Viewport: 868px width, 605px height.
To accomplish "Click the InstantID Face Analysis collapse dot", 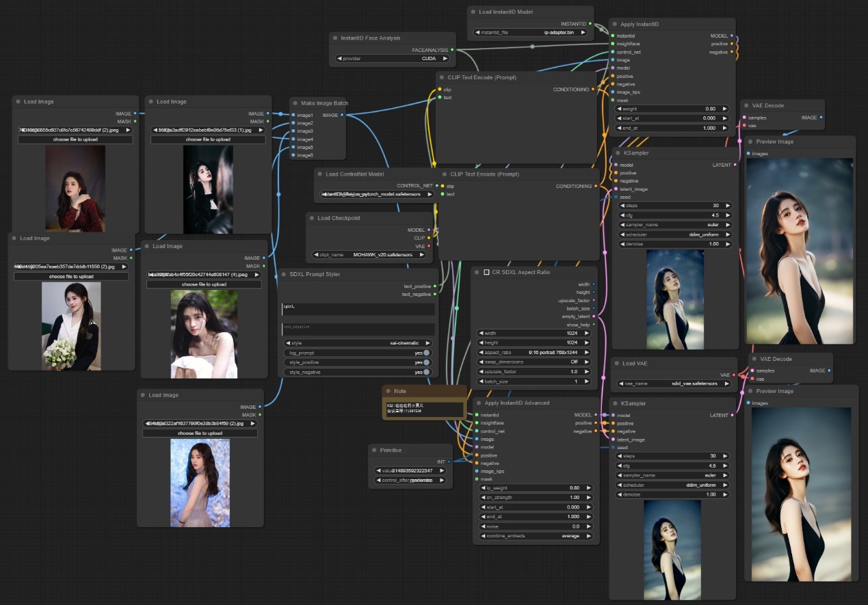I will coord(334,38).
